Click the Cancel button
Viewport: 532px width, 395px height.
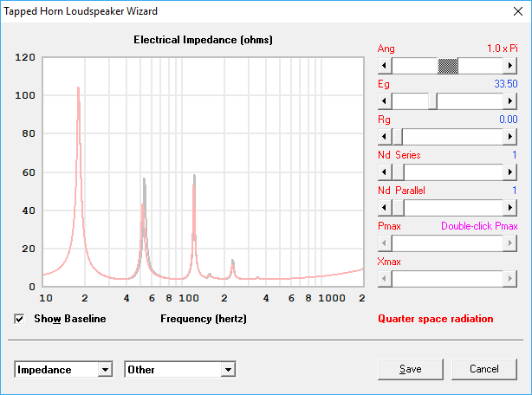[484, 369]
